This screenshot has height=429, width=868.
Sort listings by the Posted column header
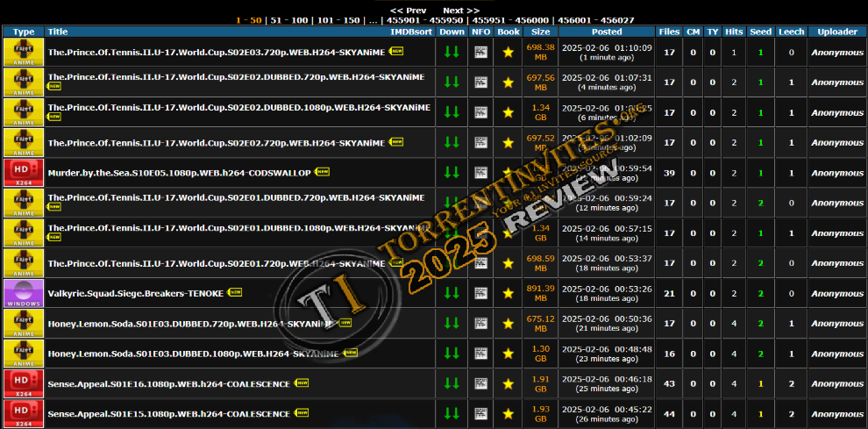tap(606, 32)
